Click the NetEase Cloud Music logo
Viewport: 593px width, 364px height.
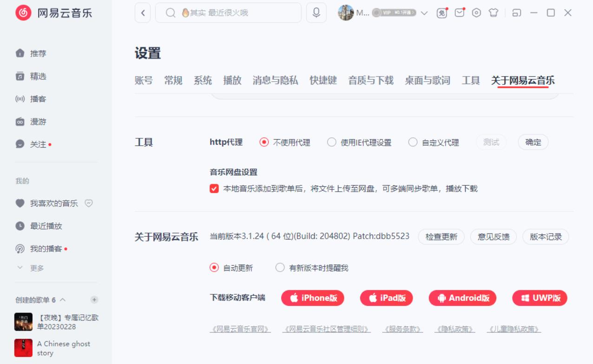[53, 13]
